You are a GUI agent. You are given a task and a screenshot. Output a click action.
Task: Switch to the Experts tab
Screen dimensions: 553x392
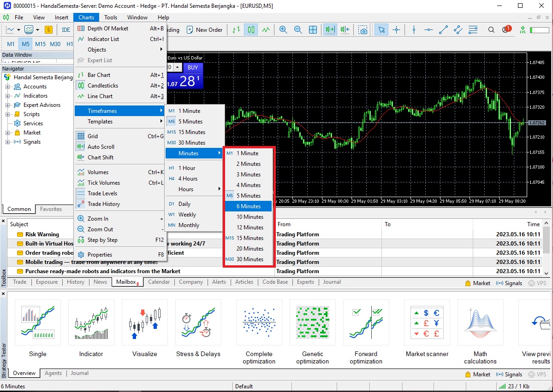[305, 282]
